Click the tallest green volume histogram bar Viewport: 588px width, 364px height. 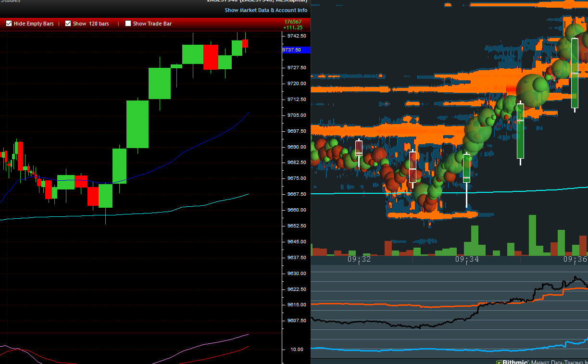pos(532,235)
